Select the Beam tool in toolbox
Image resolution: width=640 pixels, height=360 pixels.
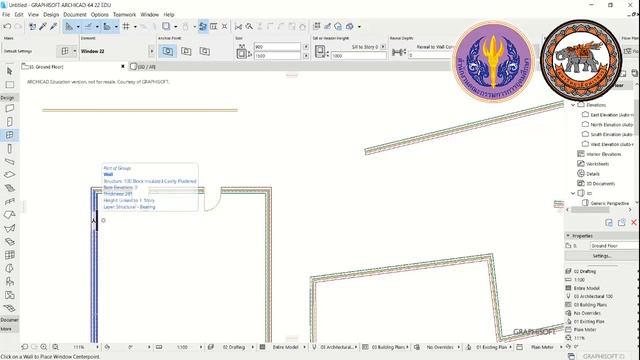coord(9,162)
